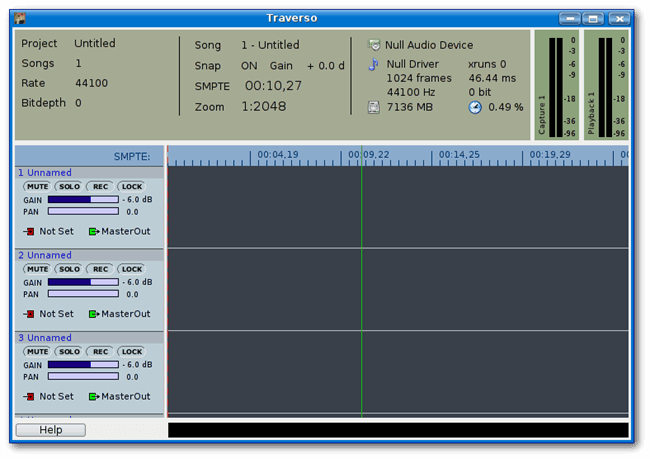
Task: Click the Zoom value 1:2048
Action: pyautogui.click(x=264, y=107)
